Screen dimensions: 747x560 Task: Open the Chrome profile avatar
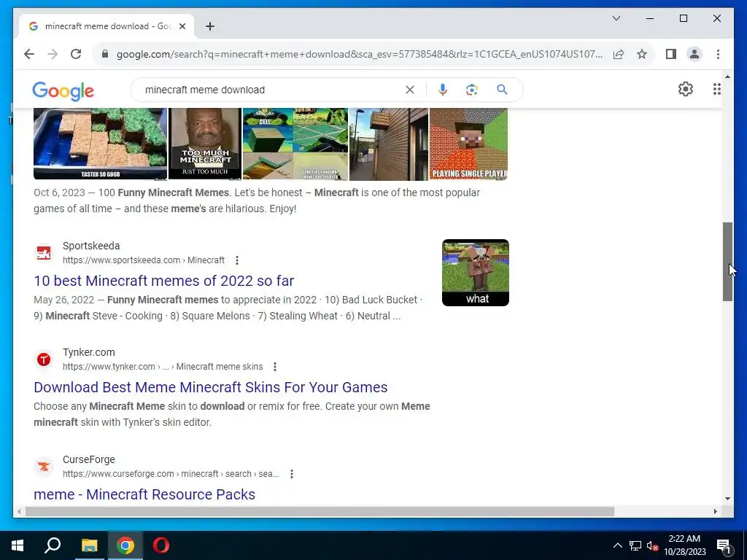(694, 54)
